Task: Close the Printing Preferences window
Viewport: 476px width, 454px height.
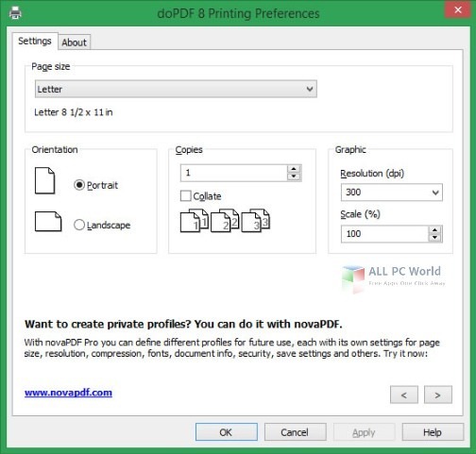Action: point(458,10)
